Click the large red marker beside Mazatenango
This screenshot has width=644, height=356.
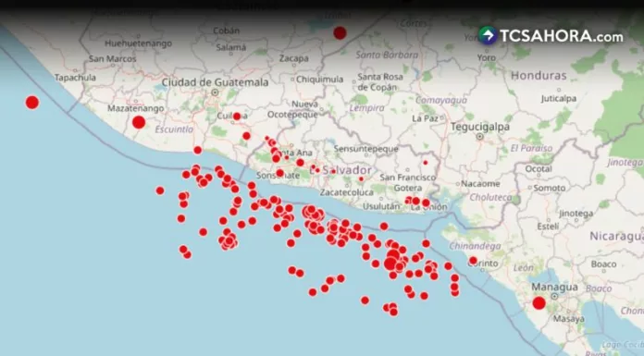(139, 122)
